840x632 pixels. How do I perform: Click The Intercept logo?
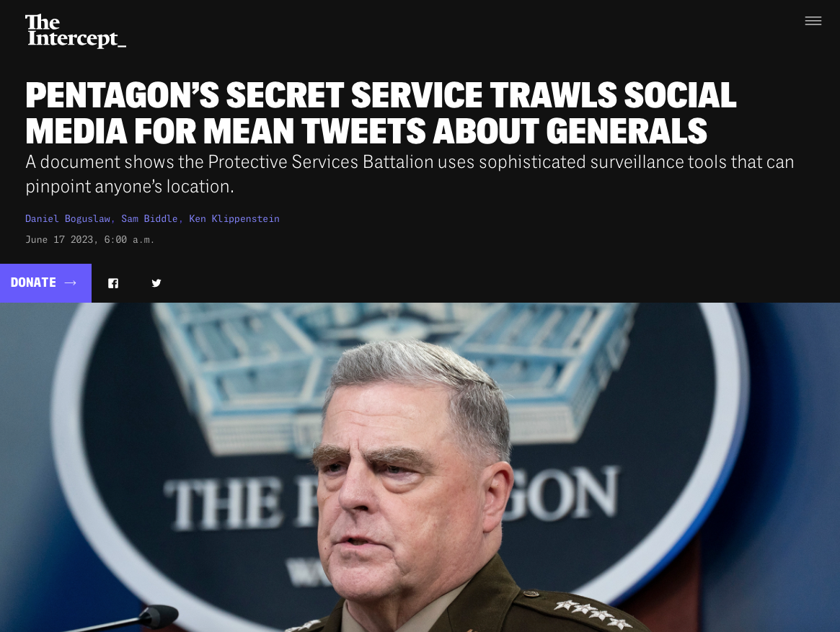(x=76, y=31)
